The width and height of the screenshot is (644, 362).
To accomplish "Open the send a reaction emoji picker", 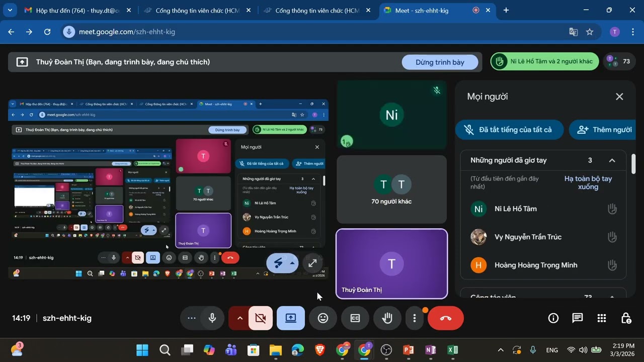I will click(x=323, y=318).
